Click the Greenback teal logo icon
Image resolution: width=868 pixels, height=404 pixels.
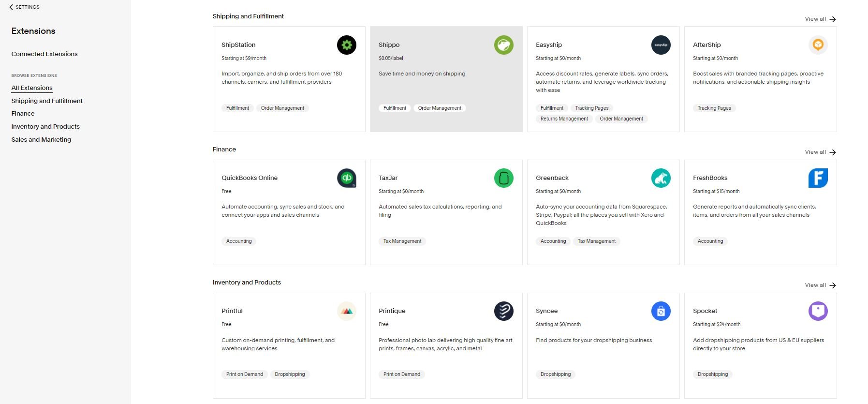pyautogui.click(x=661, y=178)
